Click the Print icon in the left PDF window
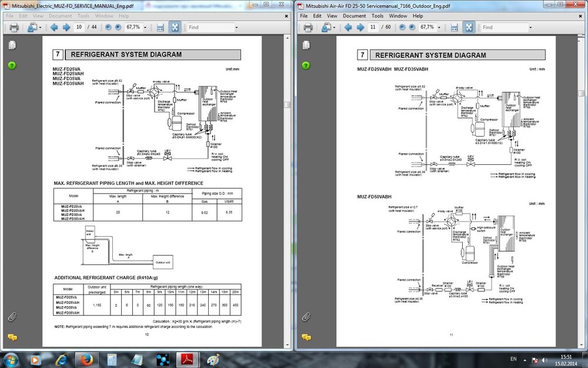Screen dimensions: 588x368 click(14, 27)
